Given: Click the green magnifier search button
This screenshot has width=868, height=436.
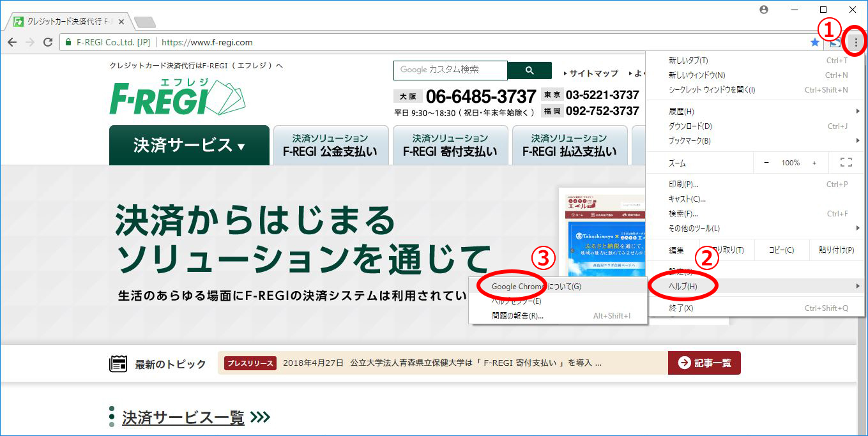Looking at the screenshot, I should [x=529, y=70].
